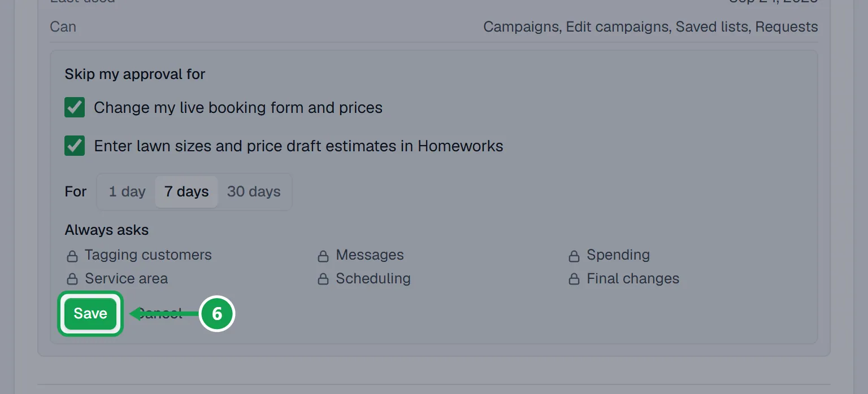Click the 'Can' row label

tap(63, 27)
